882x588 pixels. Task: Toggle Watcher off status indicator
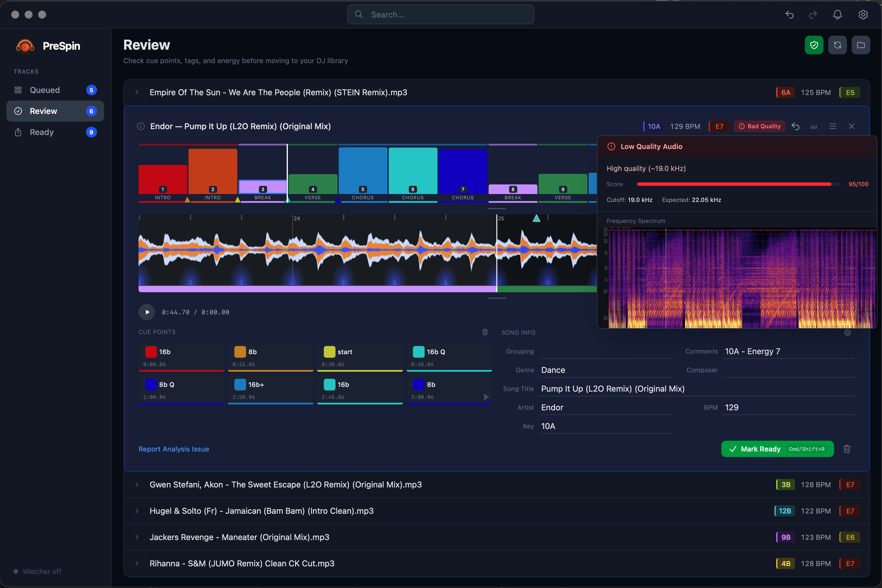point(37,571)
